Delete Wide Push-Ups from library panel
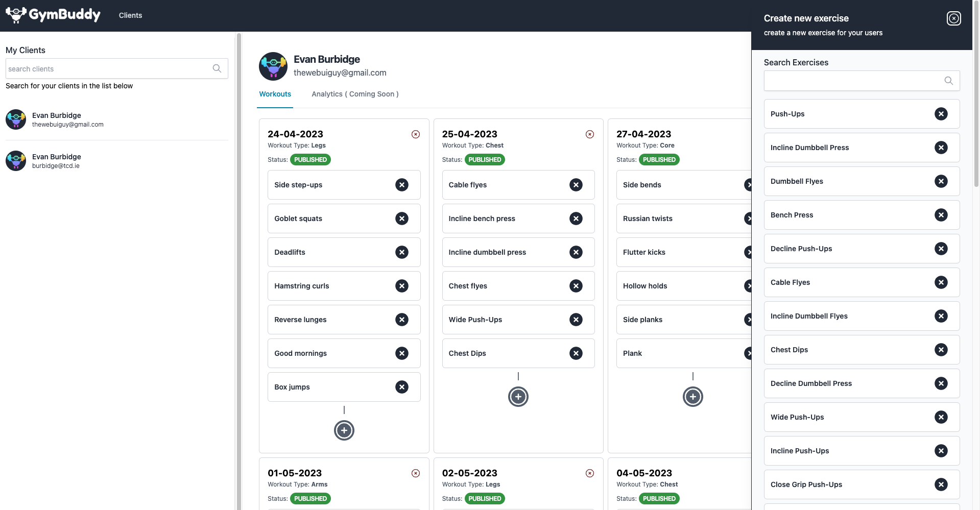 point(941,417)
